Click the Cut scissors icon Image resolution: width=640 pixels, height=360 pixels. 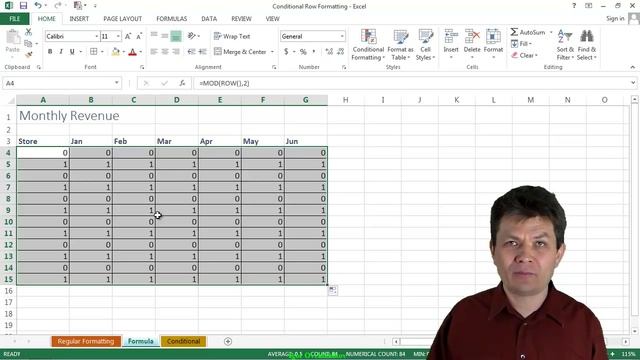tap(28, 32)
